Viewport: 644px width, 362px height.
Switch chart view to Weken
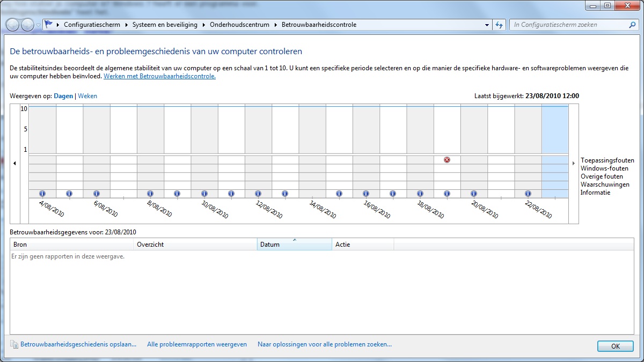click(87, 96)
